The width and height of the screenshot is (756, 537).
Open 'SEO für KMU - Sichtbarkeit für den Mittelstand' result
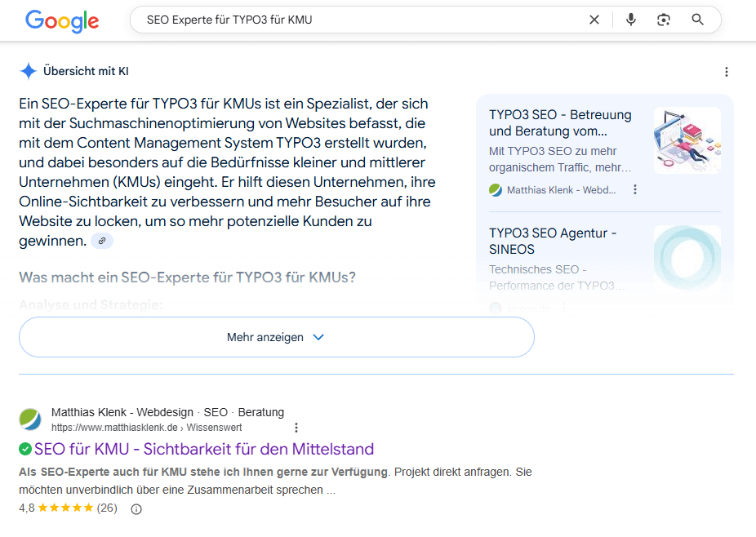204,449
